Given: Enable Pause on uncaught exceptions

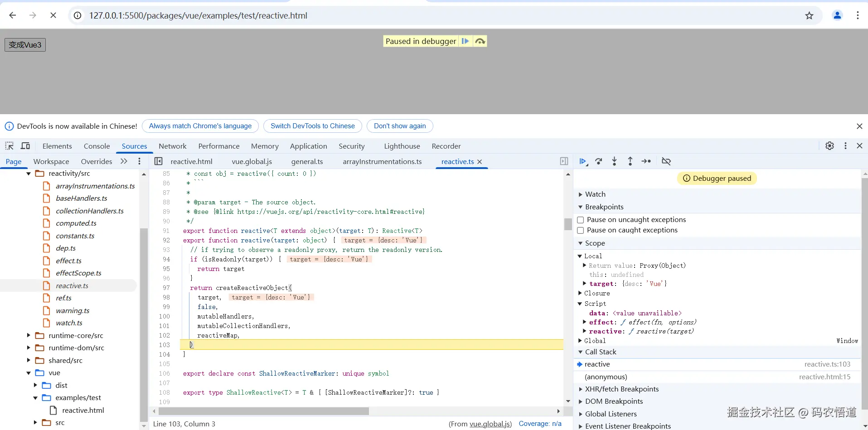Looking at the screenshot, I should tap(580, 220).
